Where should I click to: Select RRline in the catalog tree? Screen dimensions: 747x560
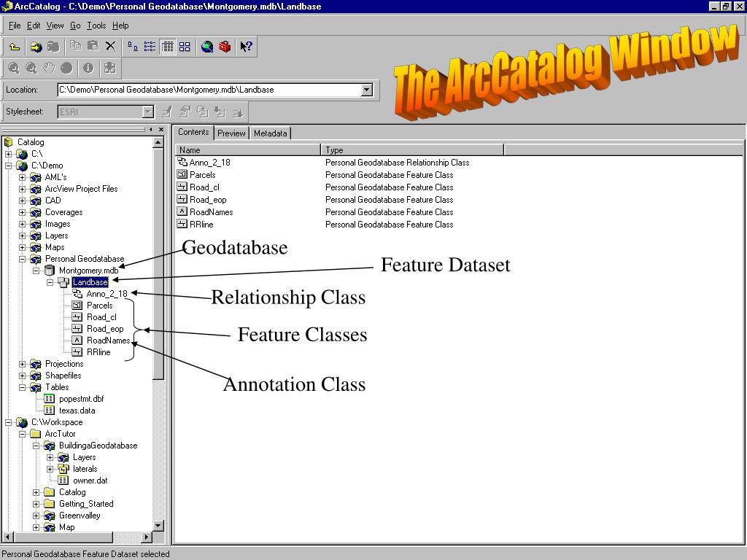coord(98,352)
